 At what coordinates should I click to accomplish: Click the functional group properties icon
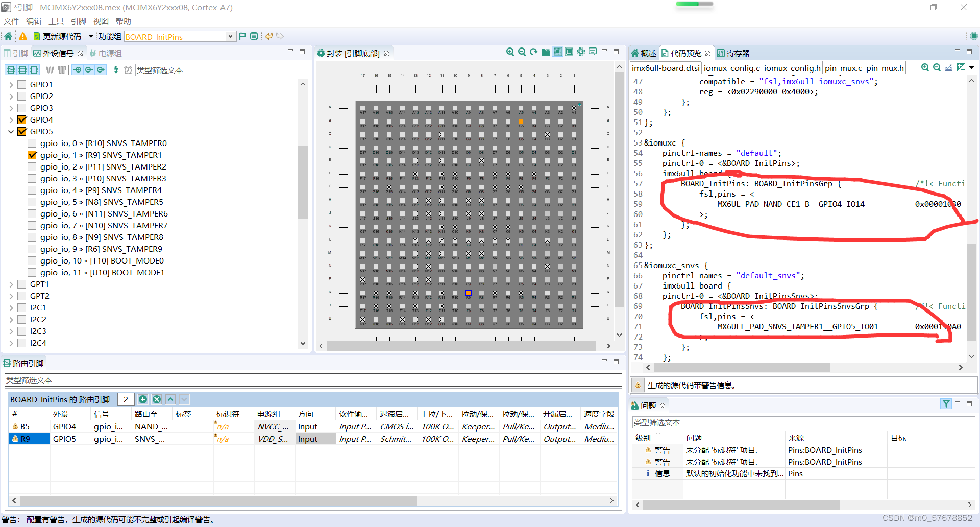254,36
